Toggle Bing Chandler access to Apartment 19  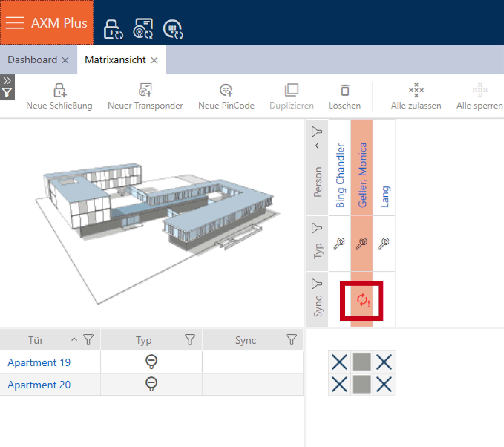(339, 362)
